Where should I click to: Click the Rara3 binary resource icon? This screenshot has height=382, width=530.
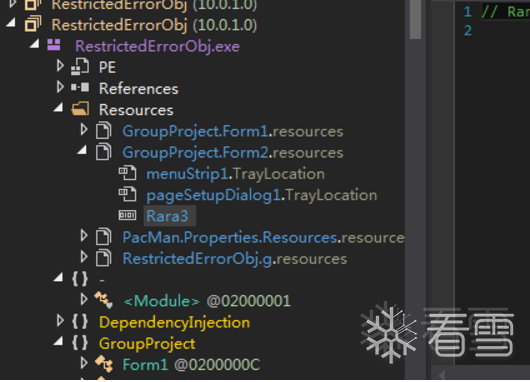pos(127,215)
